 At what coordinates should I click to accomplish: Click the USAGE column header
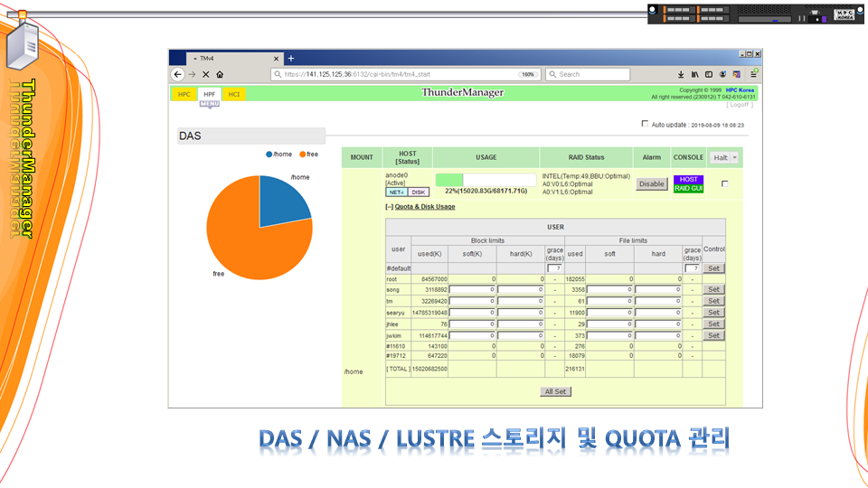pos(486,157)
